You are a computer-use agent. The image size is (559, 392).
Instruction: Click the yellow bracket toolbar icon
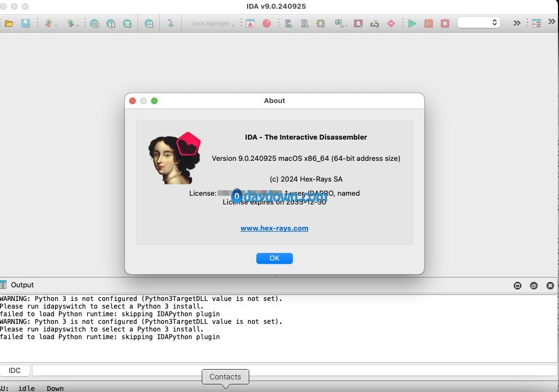(x=321, y=23)
